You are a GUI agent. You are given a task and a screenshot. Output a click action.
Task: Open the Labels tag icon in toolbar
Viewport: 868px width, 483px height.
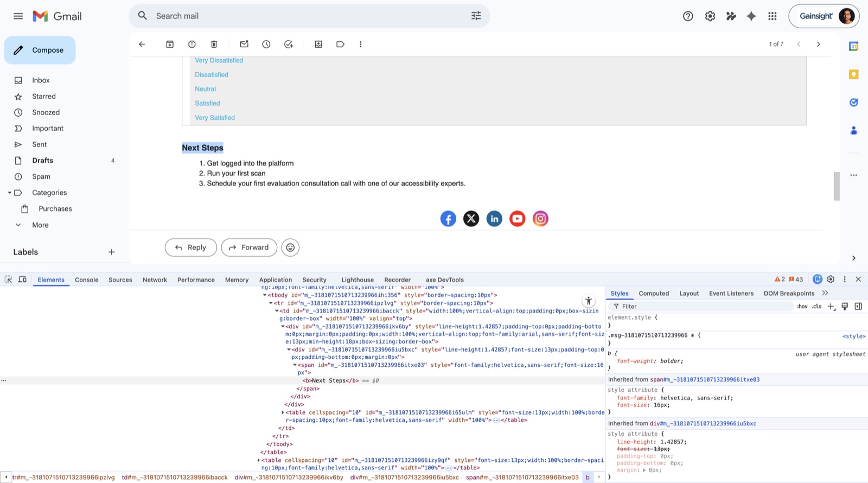(340, 44)
